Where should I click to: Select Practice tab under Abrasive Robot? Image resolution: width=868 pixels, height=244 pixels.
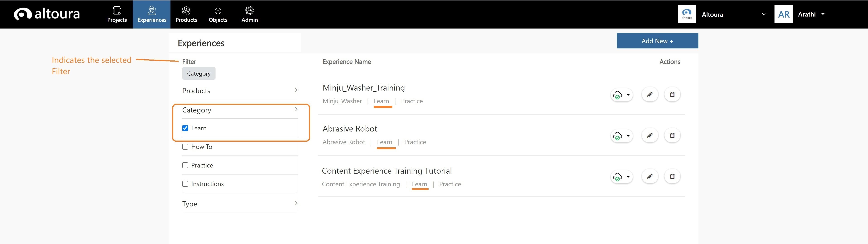point(415,142)
